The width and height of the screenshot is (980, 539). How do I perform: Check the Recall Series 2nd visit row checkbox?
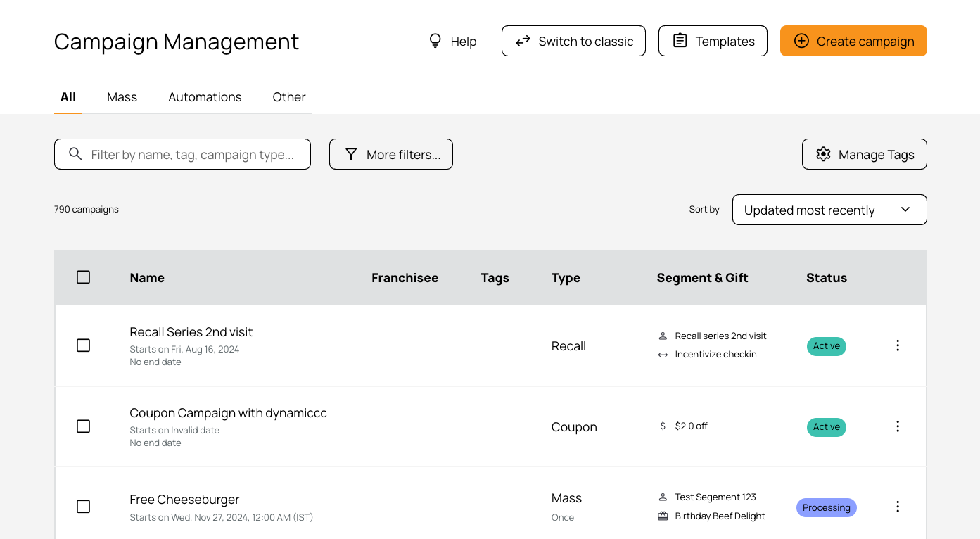(x=83, y=345)
